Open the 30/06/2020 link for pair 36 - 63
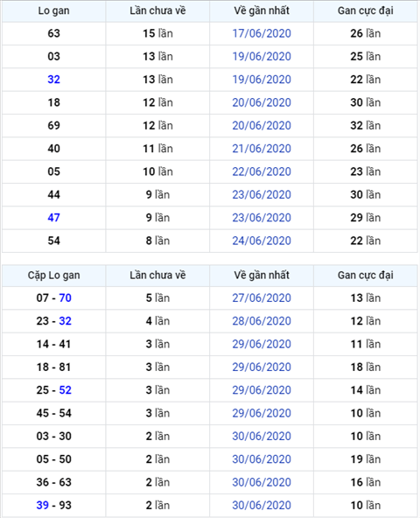The image size is (420, 518). point(262,482)
